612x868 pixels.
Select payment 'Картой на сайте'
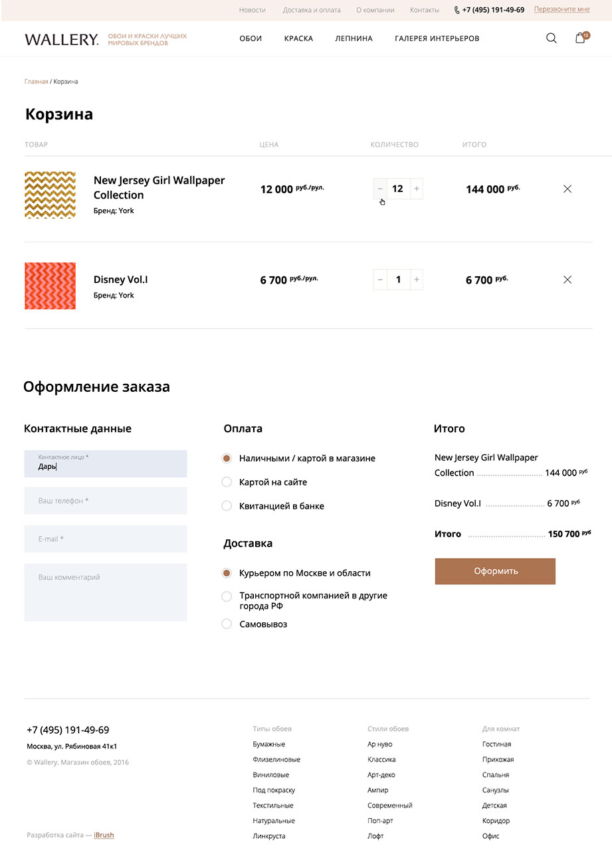(227, 482)
